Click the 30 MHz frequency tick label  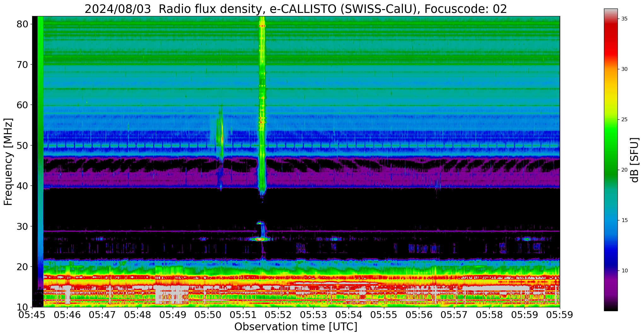point(22,226)
